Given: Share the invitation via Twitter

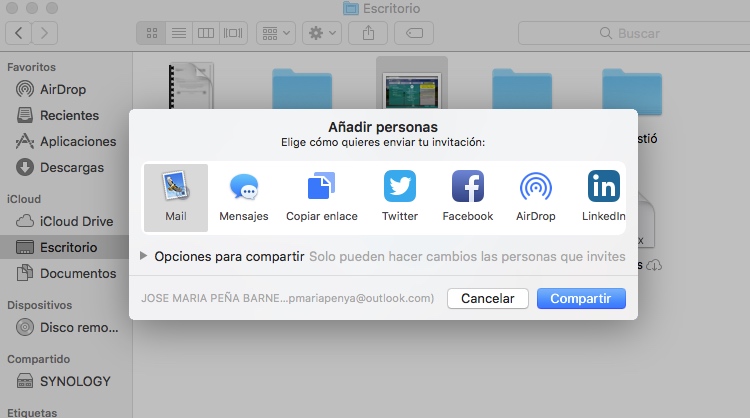Looking at the screenshot, I should point(400,198).
